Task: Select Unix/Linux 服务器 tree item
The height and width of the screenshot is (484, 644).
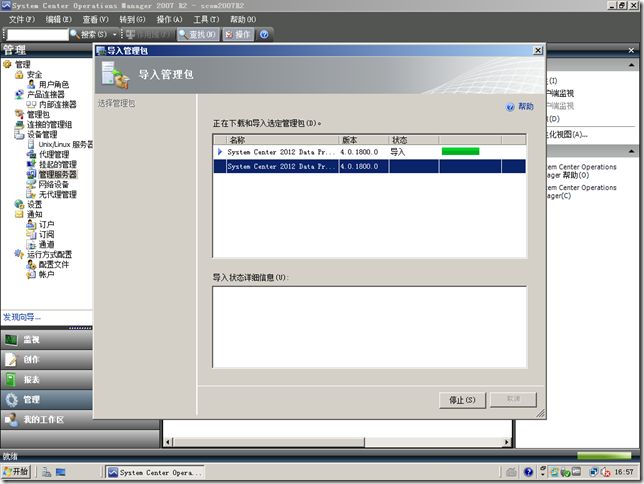Action: click(x=65, y=144)
